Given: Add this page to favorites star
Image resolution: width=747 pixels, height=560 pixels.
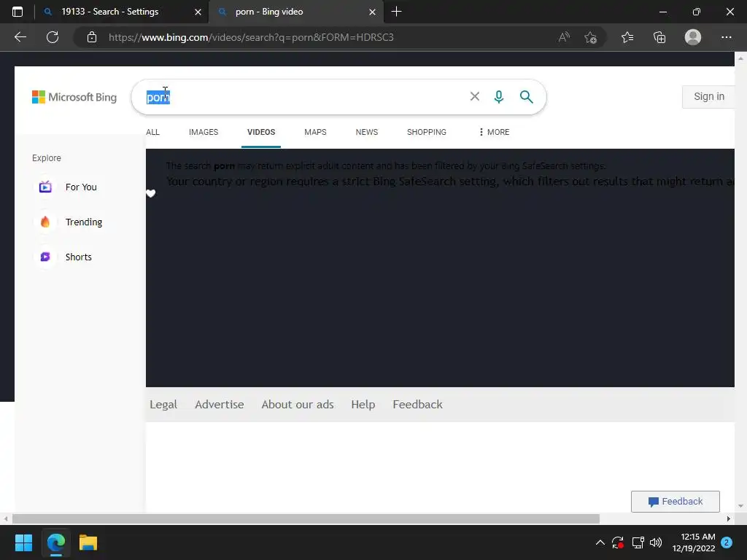Looking at the screenshot, I should coord(590,37).
